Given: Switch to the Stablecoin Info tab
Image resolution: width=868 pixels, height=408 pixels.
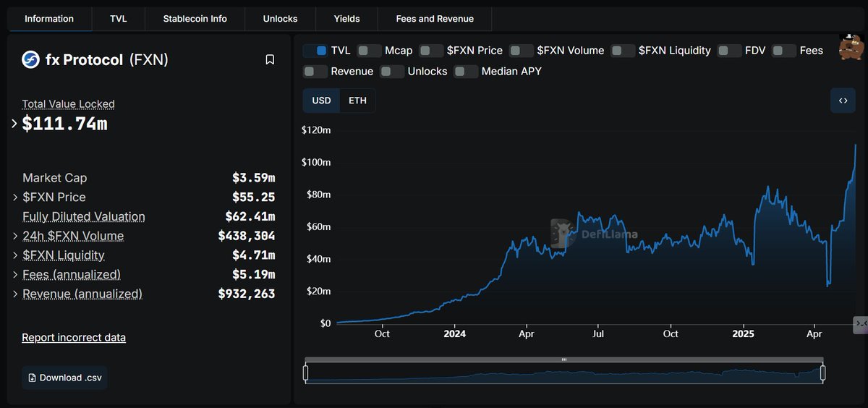Looking at the screenshot, I should tap(195, 19).
